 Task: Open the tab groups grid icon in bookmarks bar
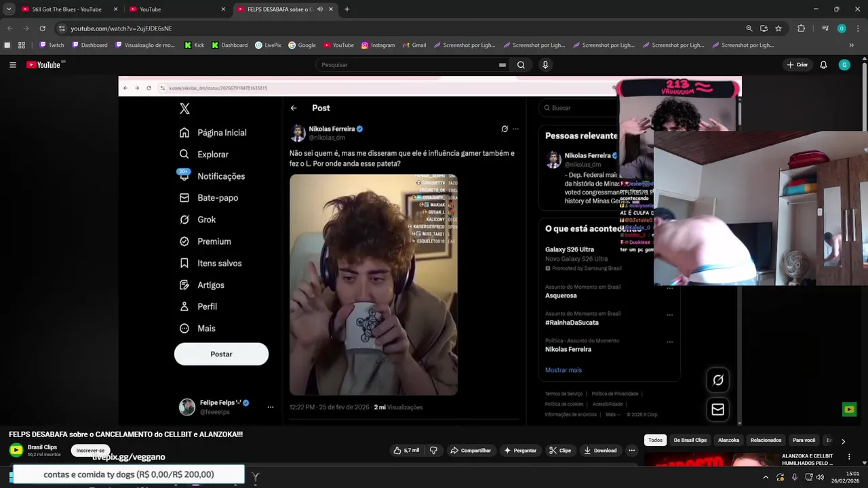pos(22,45)
